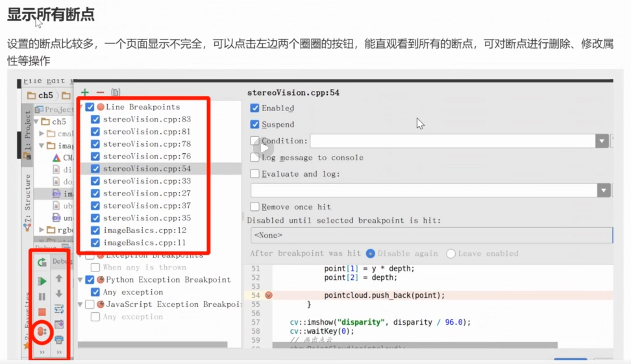This screenshot has width=631, height=364.
Task: Select the Disable again radio button
Action: pyautogui.click(x=371, y=253)
